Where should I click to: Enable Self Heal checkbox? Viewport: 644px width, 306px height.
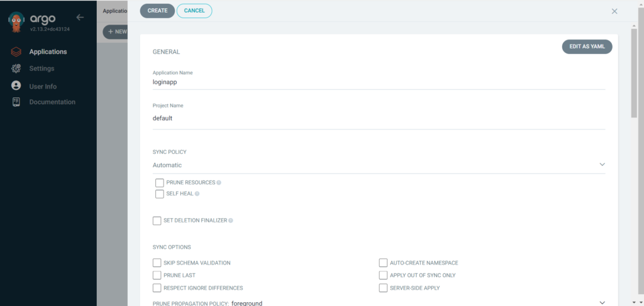click(x=160, y=194)
